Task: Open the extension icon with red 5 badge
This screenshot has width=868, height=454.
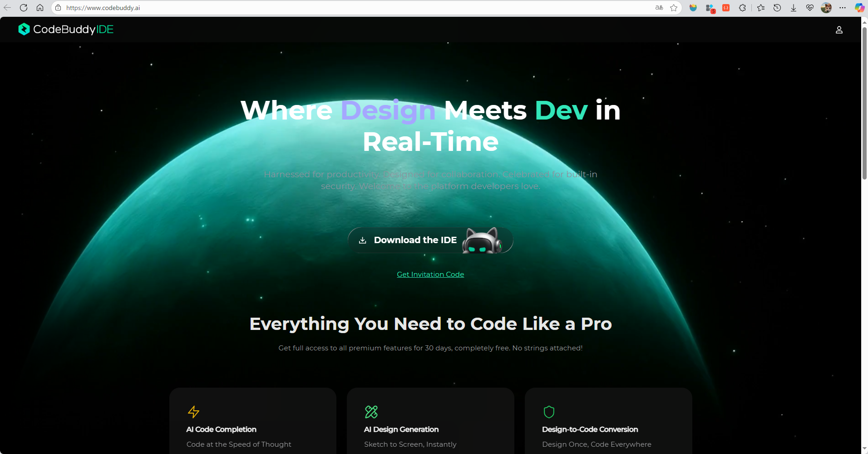Action: pos(710,8)
